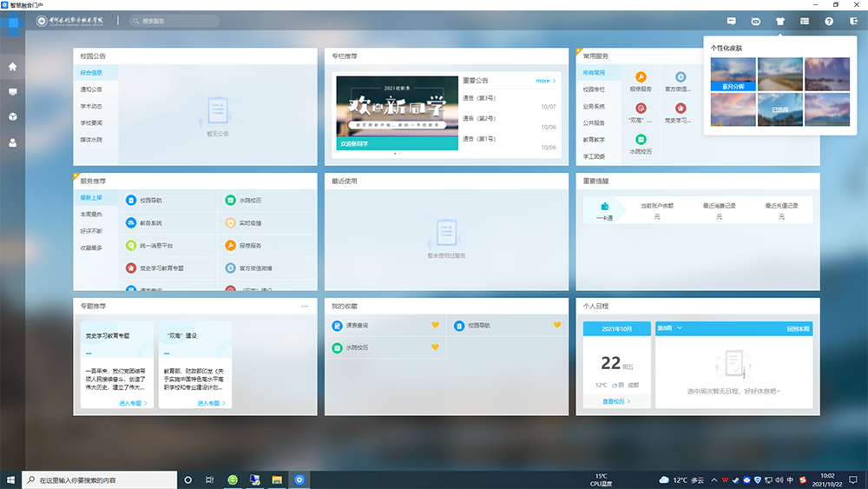Expand the 重要公告 list via more link
Screen dimensions: 868x489
(x=545, y=81)
